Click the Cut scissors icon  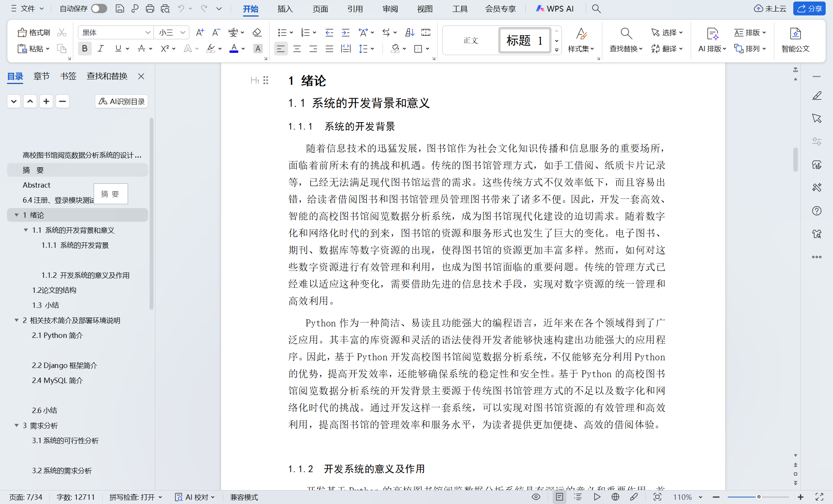[62, 32]
